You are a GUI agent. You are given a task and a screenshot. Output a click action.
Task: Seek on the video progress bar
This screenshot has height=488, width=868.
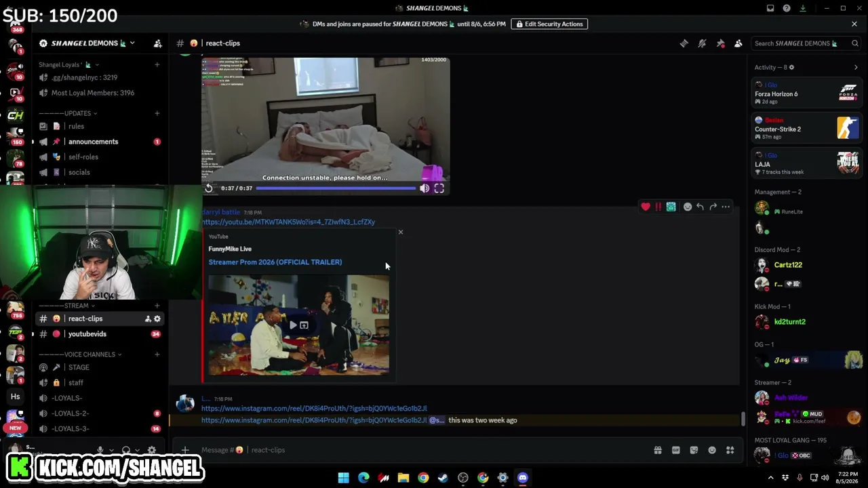tap(336, 188)
